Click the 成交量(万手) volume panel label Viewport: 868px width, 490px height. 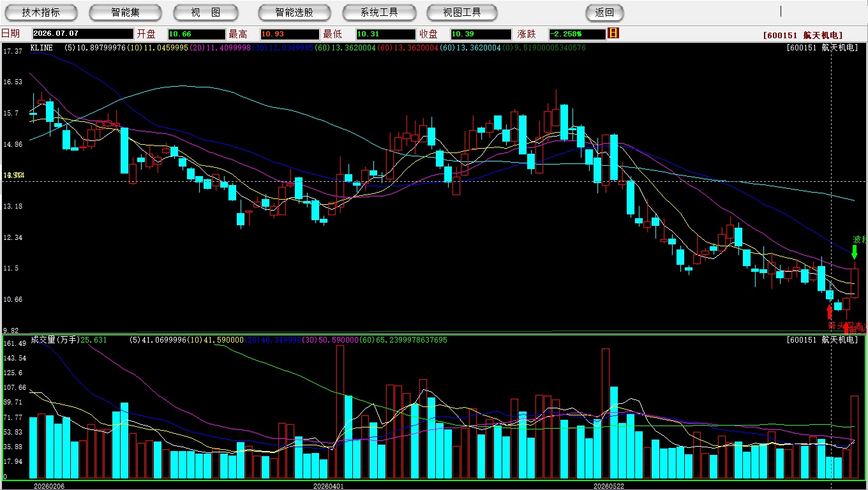(x=55, y=340)
